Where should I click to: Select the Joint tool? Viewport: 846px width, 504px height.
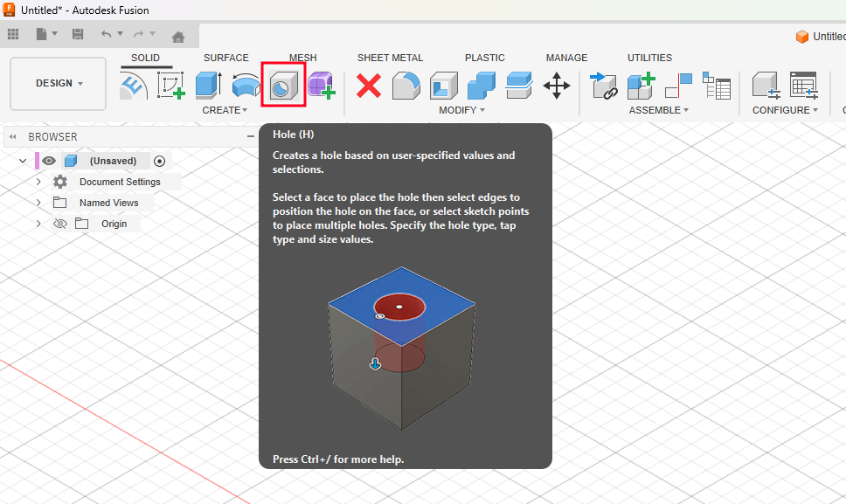(679, 86)
